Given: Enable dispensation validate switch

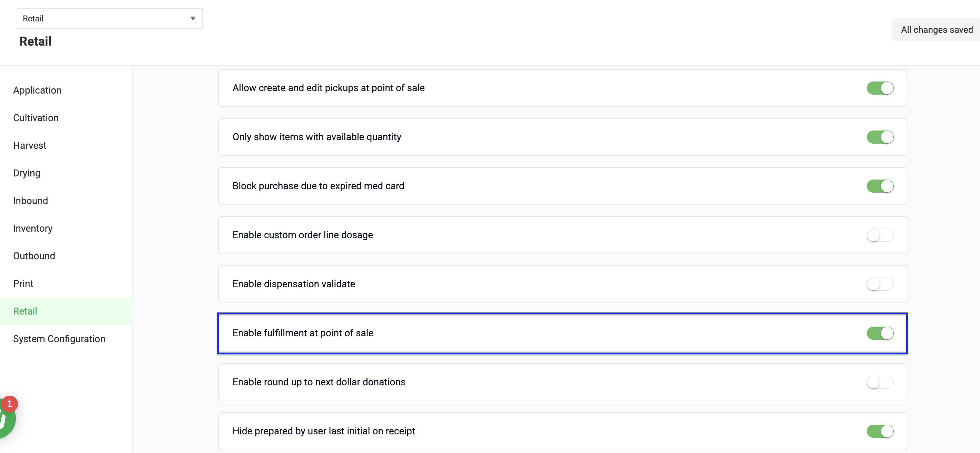Looking at the screenshot, I should click(x=880, y=284).
